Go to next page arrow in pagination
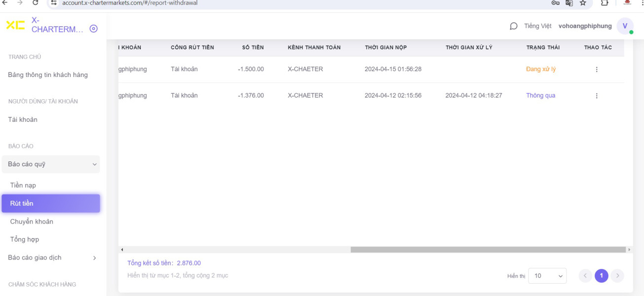 [617, 276]
